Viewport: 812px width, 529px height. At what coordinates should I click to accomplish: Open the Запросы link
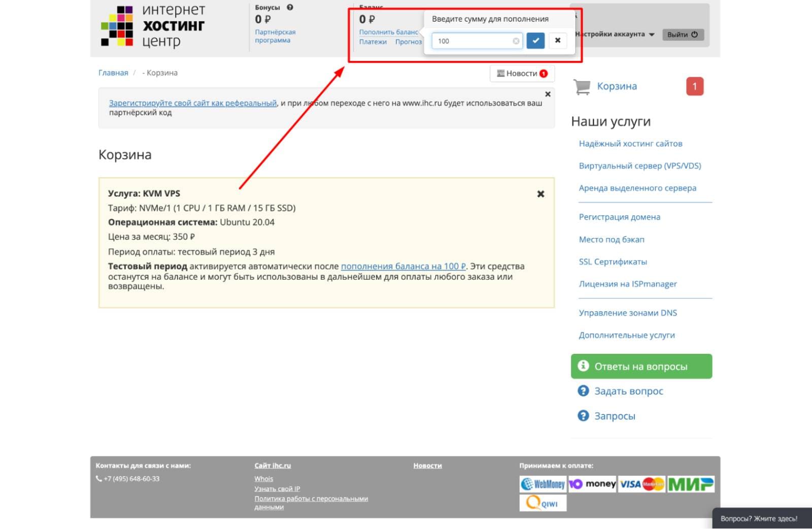pos(615,416)
